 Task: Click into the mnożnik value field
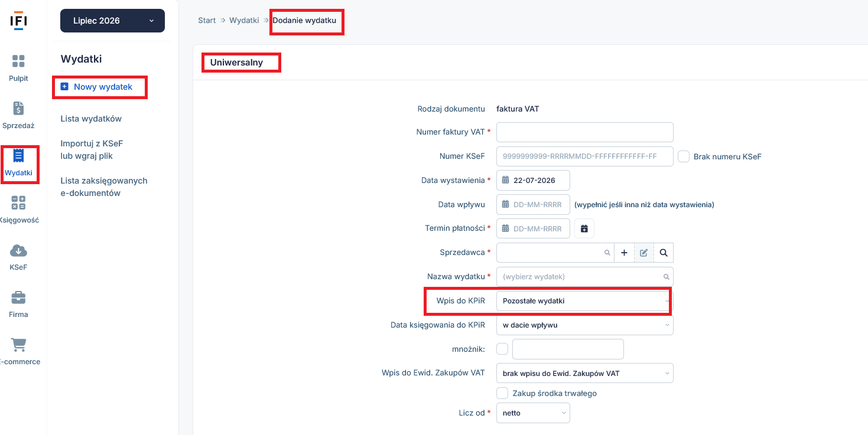[568, 349]
